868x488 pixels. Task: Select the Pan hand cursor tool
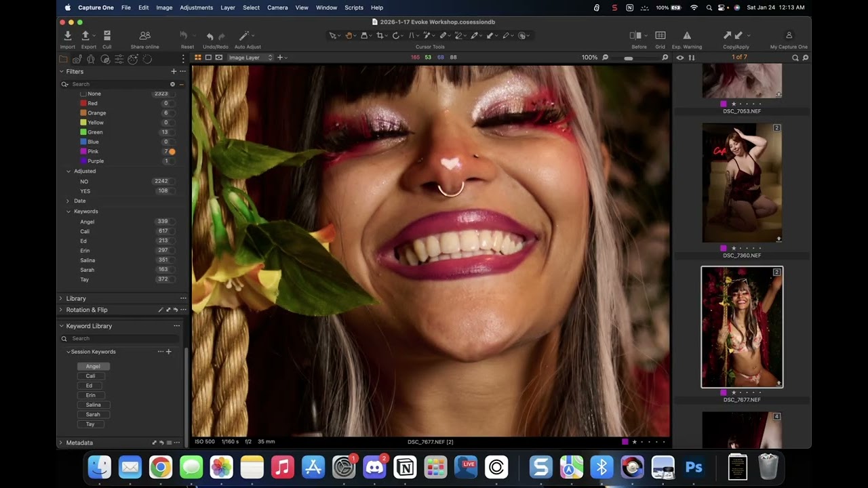pyautogui.click(x=349, y=35)
